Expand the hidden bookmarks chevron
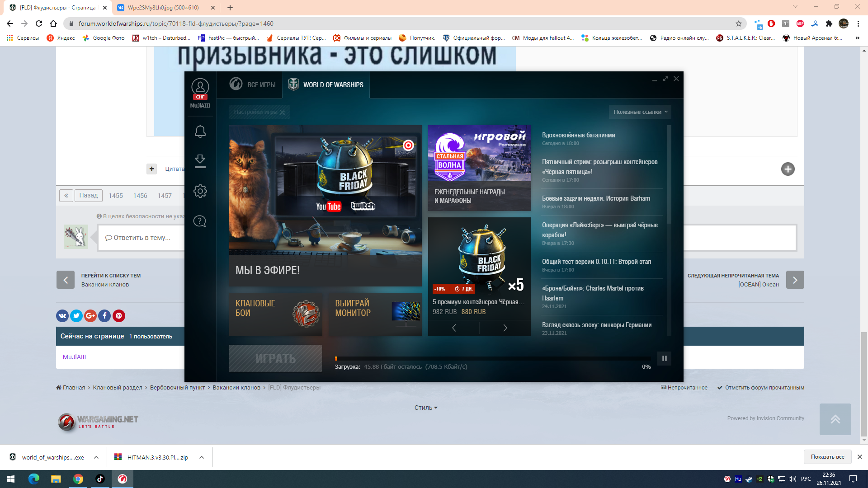The height and width of the screenshot is (488, 868). (858, 38)
